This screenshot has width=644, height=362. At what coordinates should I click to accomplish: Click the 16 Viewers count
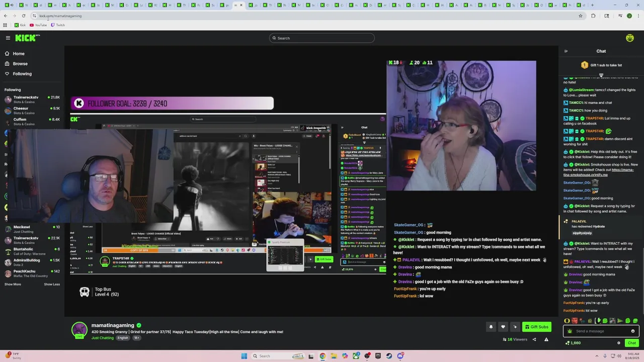point(515,339)
